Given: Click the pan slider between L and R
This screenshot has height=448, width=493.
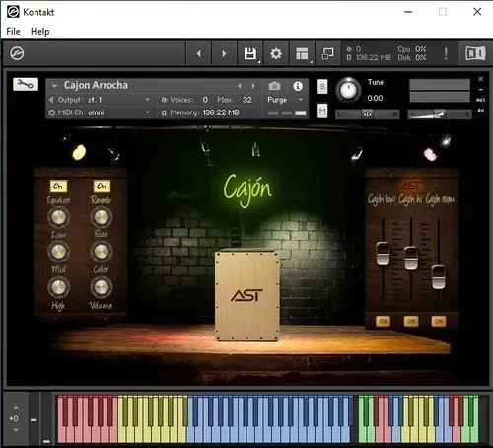Looking at the screenshot, I should [368, 114].
